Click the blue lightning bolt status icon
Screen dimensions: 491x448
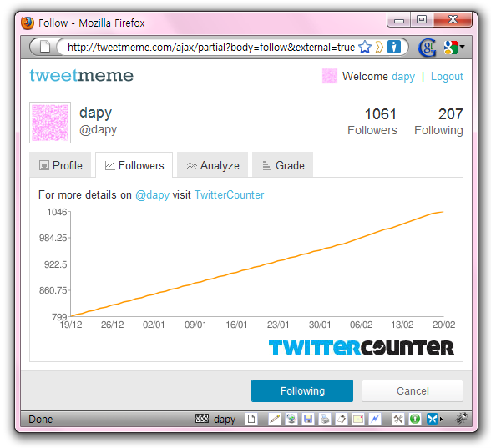[375, 419]
